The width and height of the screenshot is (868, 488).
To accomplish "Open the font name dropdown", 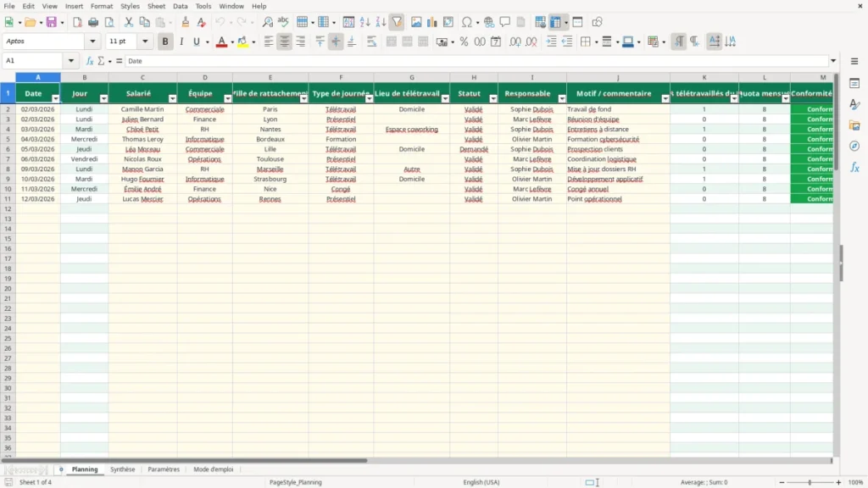I will (x=92, y=42).
